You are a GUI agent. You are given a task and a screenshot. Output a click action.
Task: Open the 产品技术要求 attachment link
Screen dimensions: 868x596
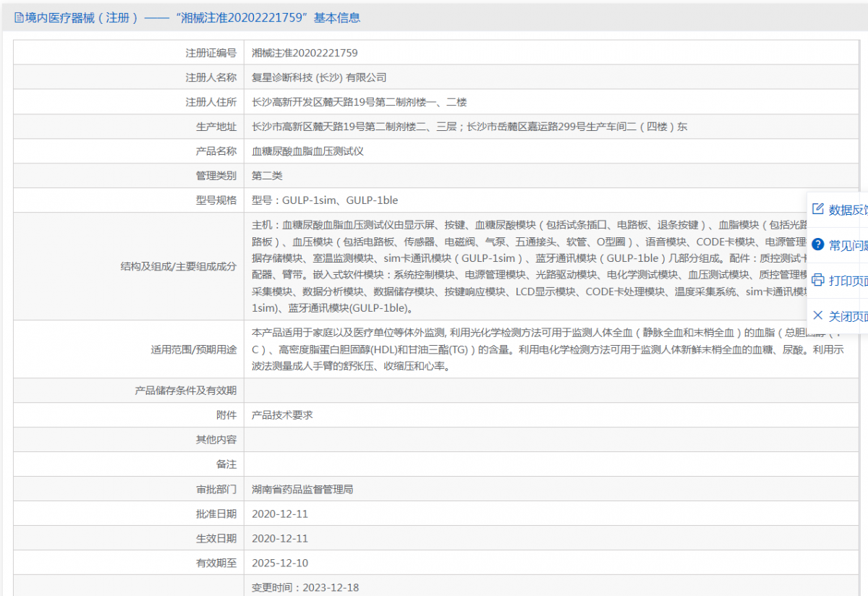click(282, 415)
